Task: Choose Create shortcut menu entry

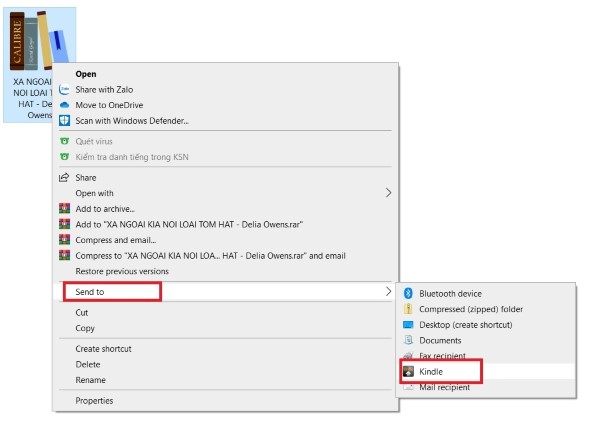Action: point(103,349)
